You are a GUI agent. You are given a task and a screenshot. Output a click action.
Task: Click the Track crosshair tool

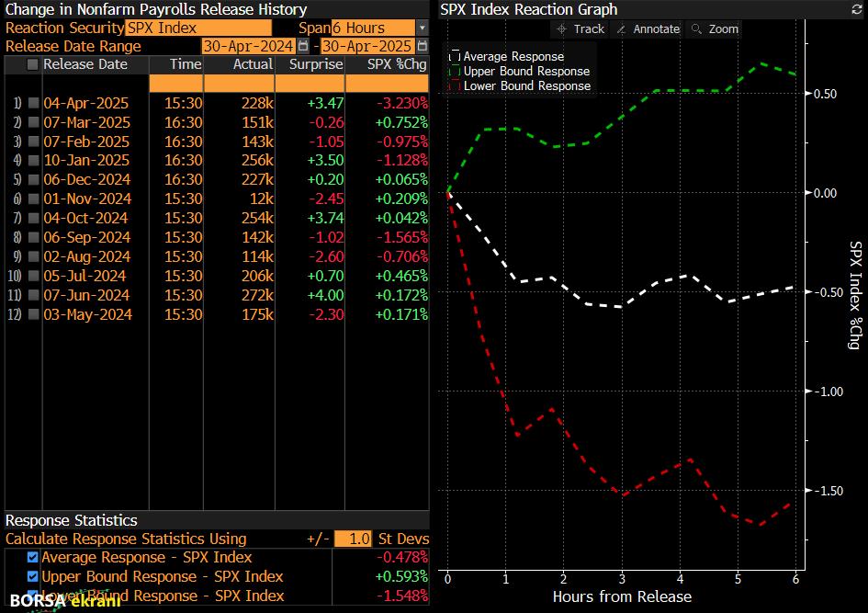tap(581, 29)
